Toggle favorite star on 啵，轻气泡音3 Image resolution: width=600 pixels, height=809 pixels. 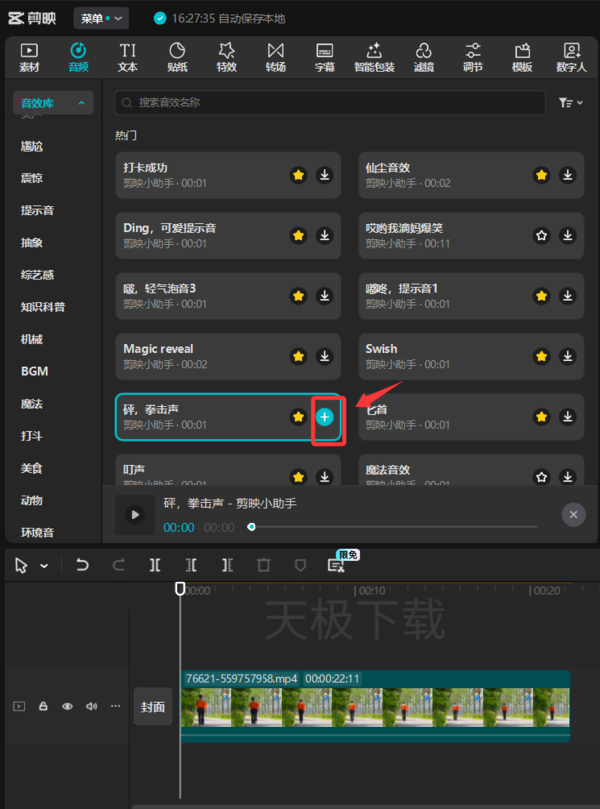[x=298, y=296]
